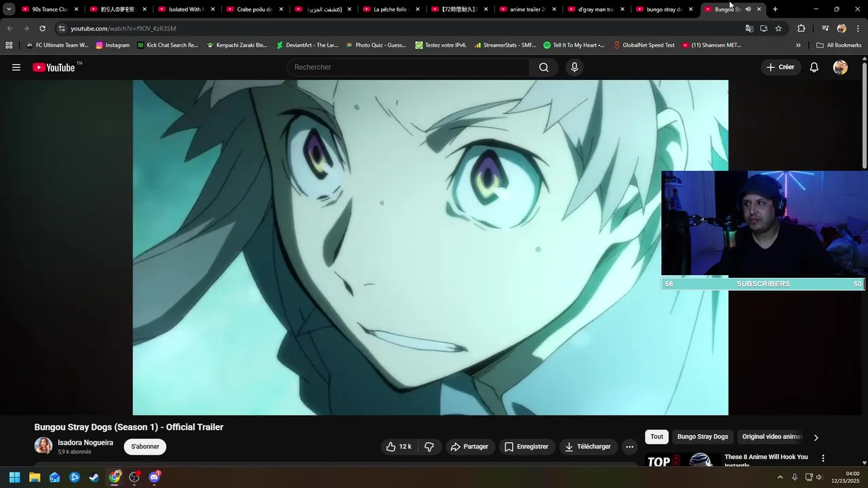This screenshot has width=868, height=488.
Task: Open 'FC Ultimate Team W...' bookmark
Action: pos(57,45)
